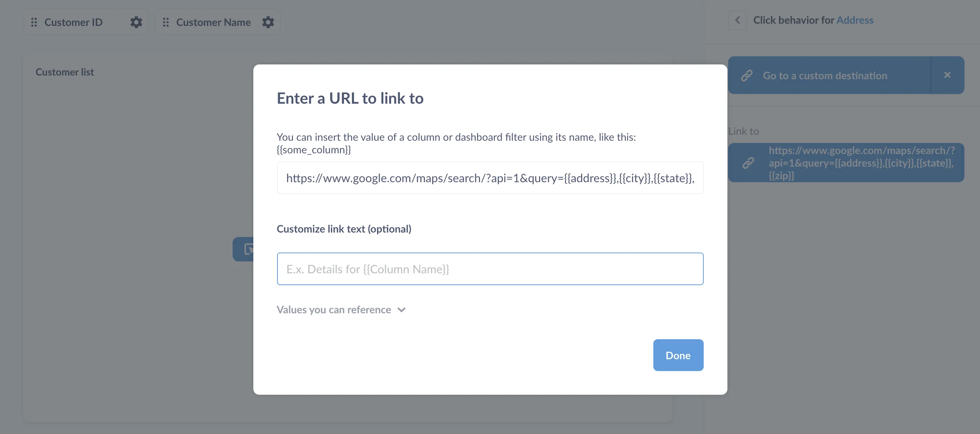Click the Customer Name drag handle
The width and height of the screenshot is (980, 434).
[166, 22]
